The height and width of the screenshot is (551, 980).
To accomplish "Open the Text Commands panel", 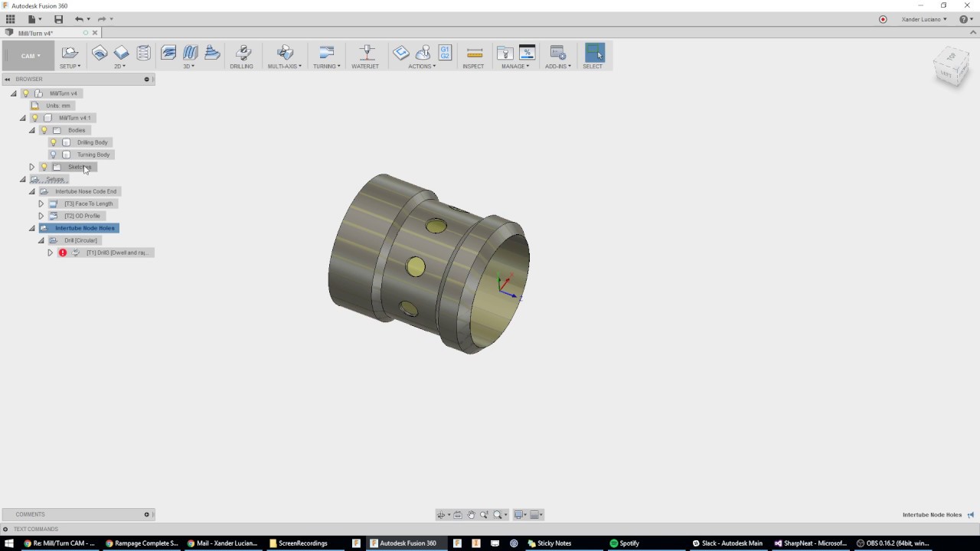I will tap(35, 529).
